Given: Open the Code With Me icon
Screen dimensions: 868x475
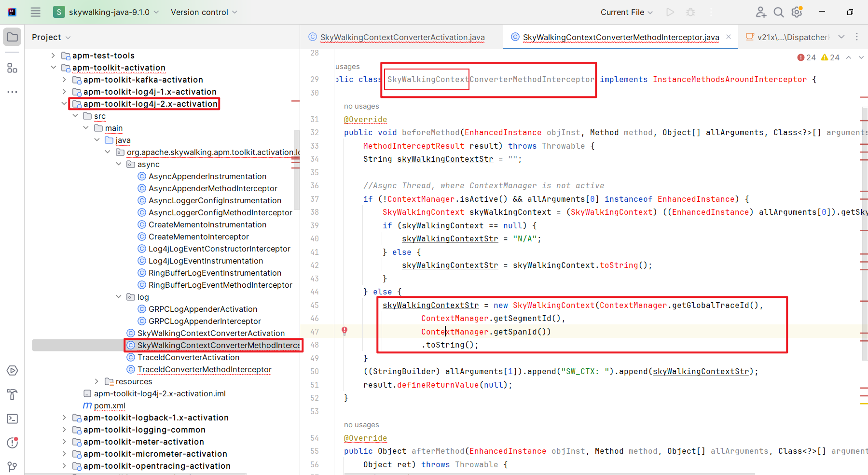Looking at the screenshot, I should [761, 12].
